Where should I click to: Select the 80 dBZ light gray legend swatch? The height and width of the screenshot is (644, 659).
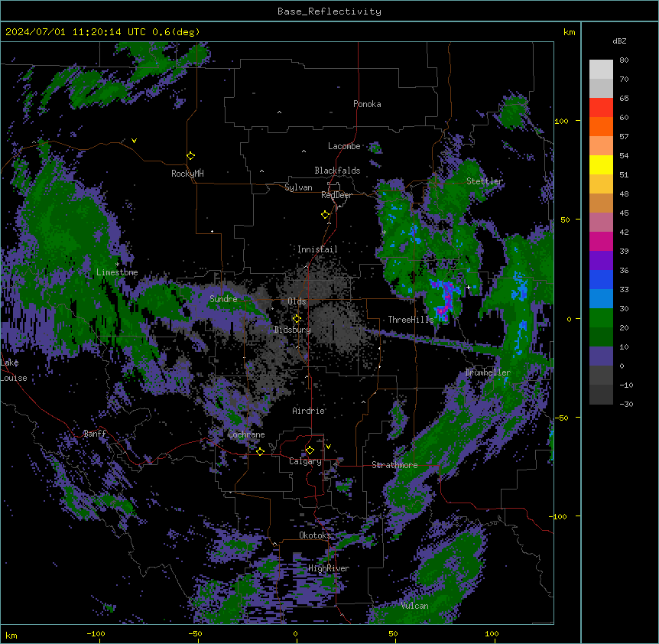click(601, 70)
